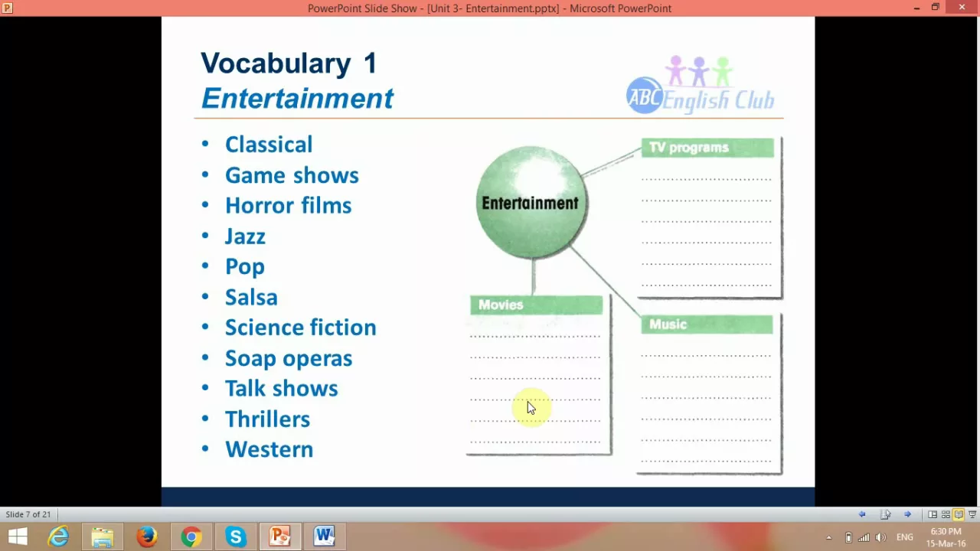Open the slide show options menu icon
980x551 pixels.
(x=885, y=514)
